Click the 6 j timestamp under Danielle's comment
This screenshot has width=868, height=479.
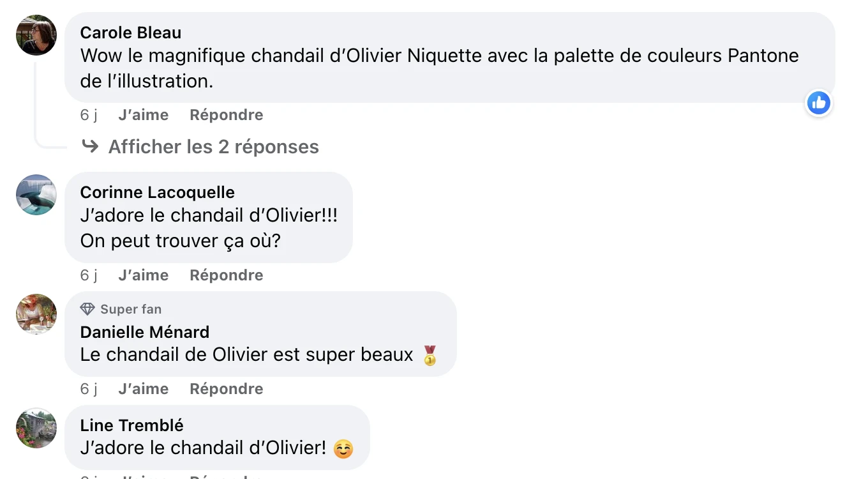point(89,389)
